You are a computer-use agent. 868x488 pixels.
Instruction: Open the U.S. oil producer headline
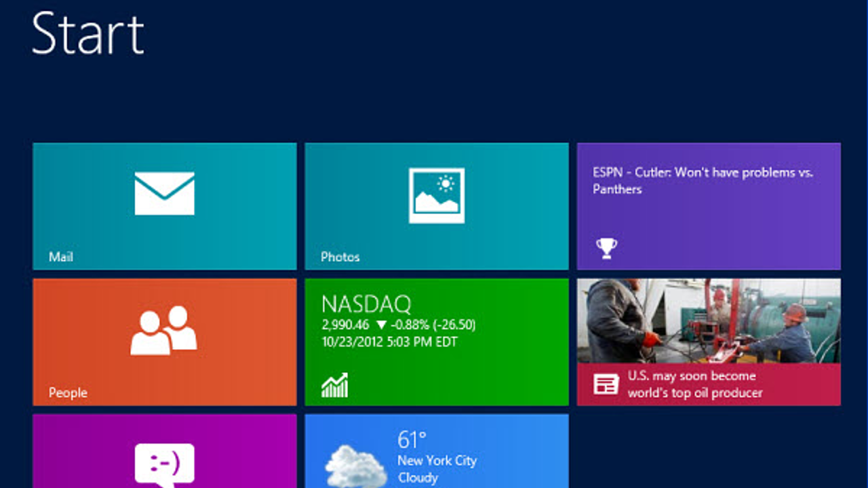coord(694,384)
